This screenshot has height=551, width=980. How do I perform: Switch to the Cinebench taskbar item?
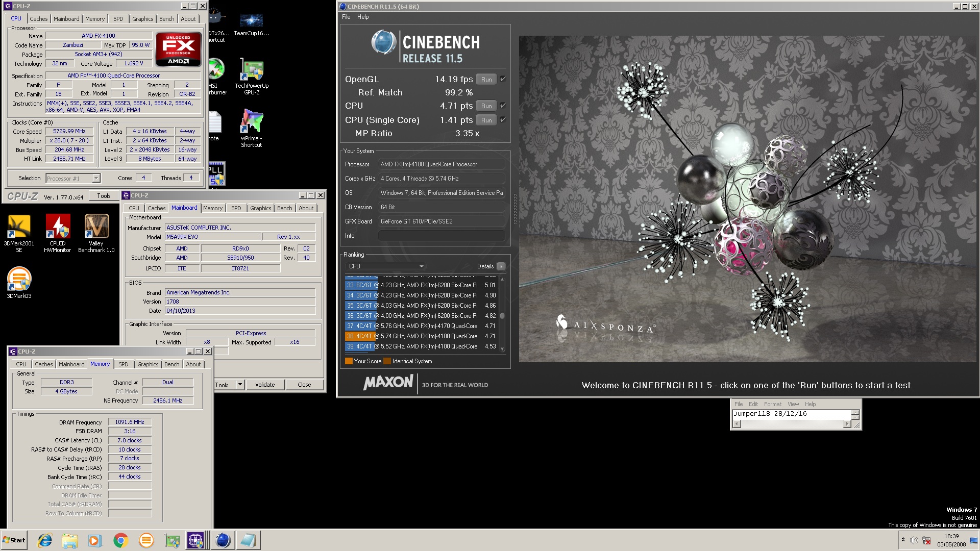(223, 540)
